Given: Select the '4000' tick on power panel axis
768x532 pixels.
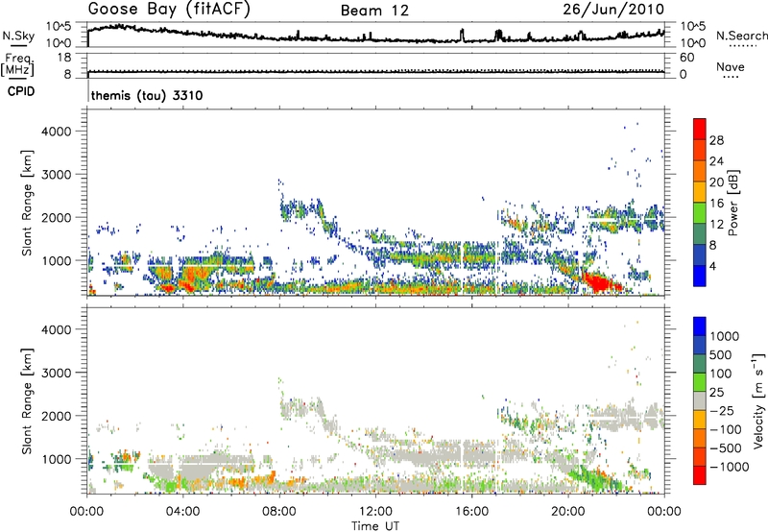Looking at the screenshot, I should click(x=56, y=132).
